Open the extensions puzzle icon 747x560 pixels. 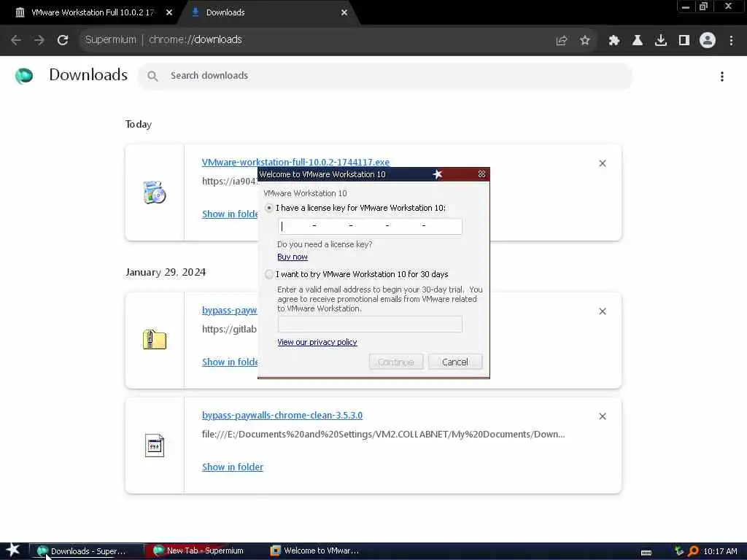(614, 41)
